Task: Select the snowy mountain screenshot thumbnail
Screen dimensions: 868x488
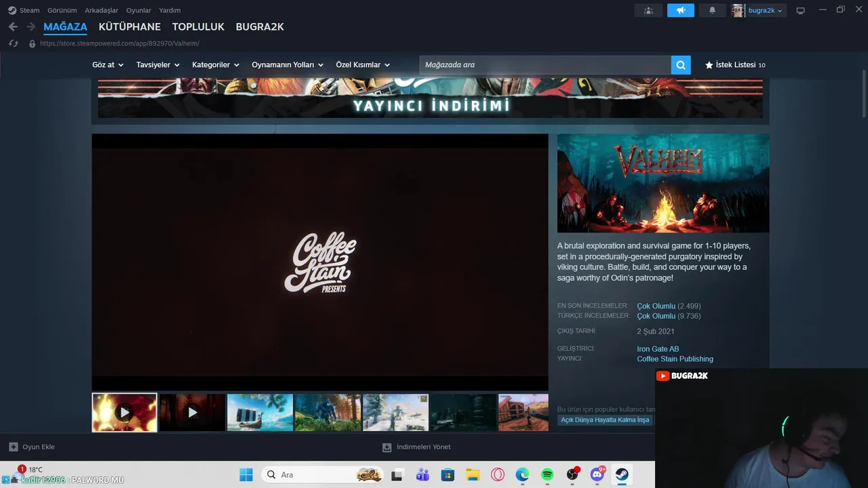Action: pos(396,412)
